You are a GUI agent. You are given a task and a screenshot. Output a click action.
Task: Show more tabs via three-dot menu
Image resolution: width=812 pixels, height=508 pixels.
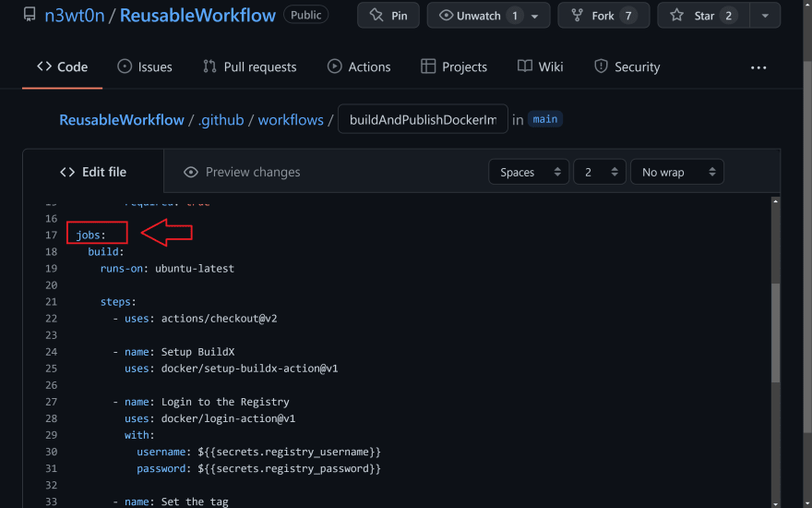coord(758,67)
